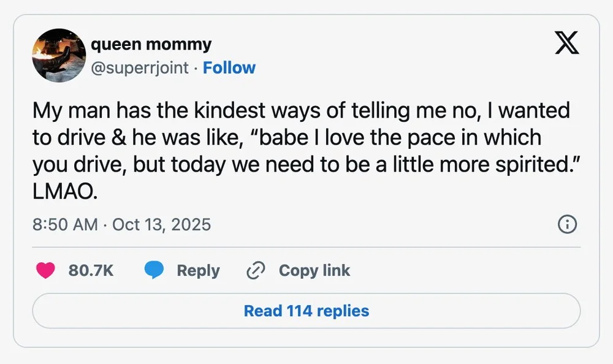Click the 80.7K likes count
Viewport: 613px width, 364px height.
click(x=91, y=270)
